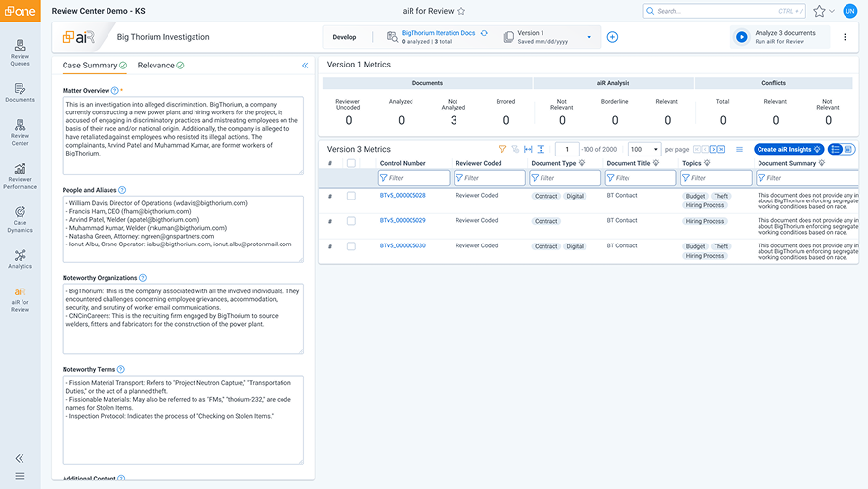Add a new version with the plus icon
Image resolution: width=868 pixels, height=489 pixels.
click(612, 37)
